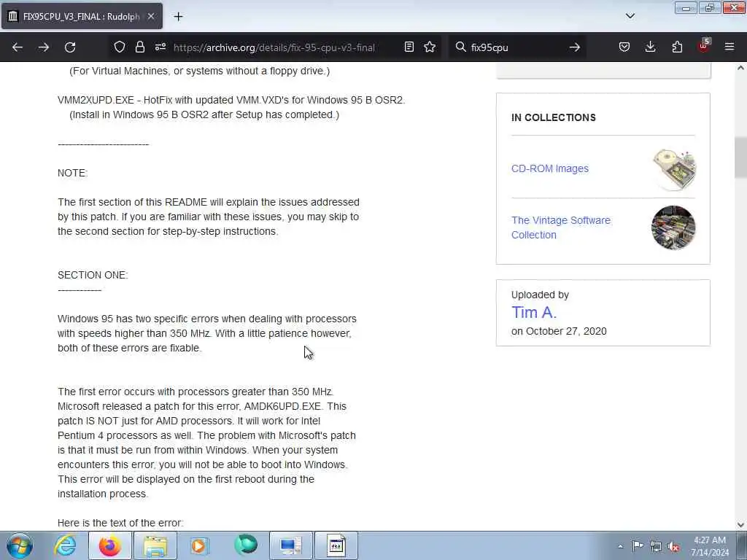Open the extensions puzzle icon
This screenshot has width=747, height=560.
tap(677, 47)
